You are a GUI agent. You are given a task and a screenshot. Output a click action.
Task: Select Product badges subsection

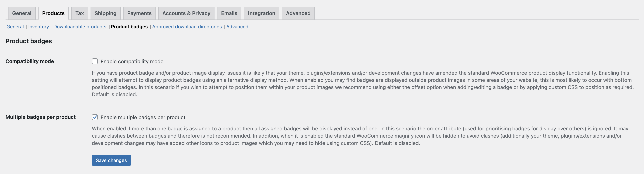click(129, 27)
